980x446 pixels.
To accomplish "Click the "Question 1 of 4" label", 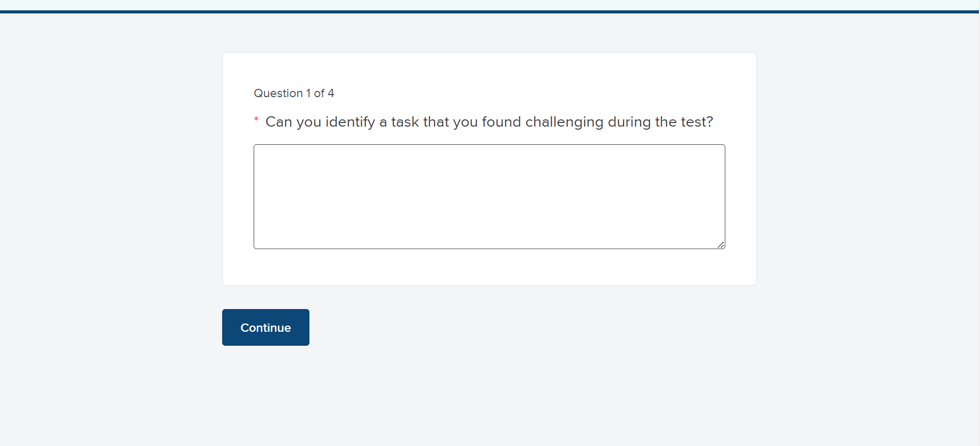I will (x=293, y=94).
